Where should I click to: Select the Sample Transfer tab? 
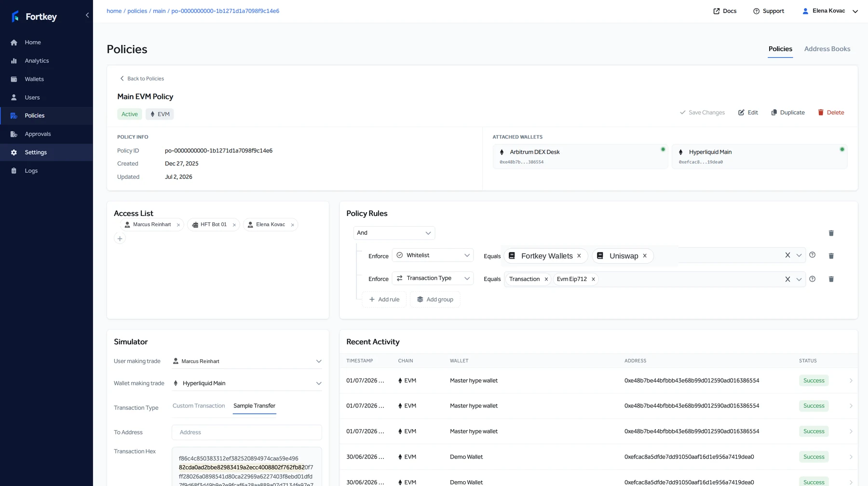pos(254,406)
